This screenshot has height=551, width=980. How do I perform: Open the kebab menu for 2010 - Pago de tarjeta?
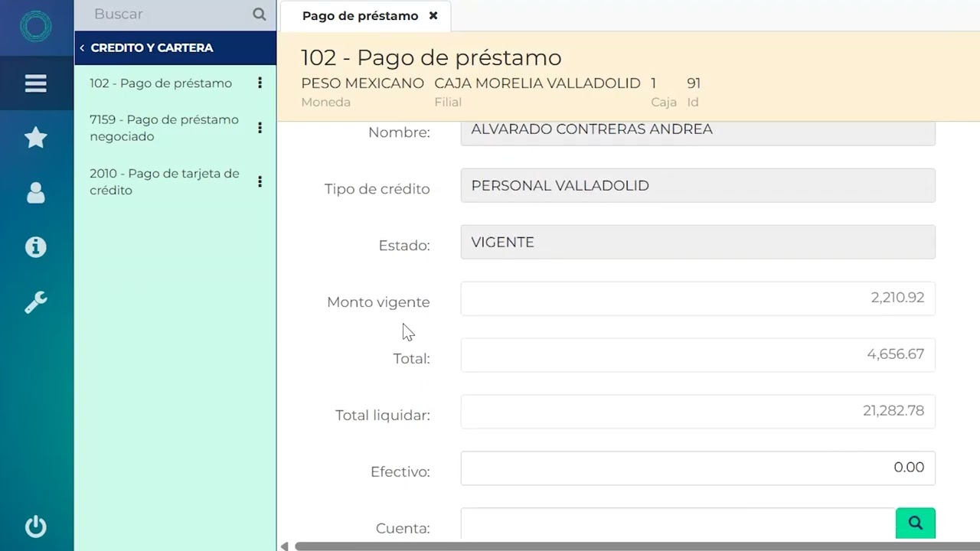pos(260,181)
